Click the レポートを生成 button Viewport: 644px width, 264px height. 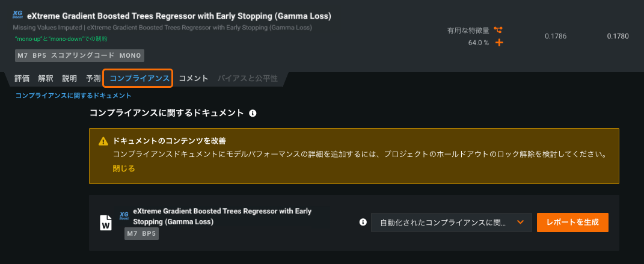tap(572, 223)
